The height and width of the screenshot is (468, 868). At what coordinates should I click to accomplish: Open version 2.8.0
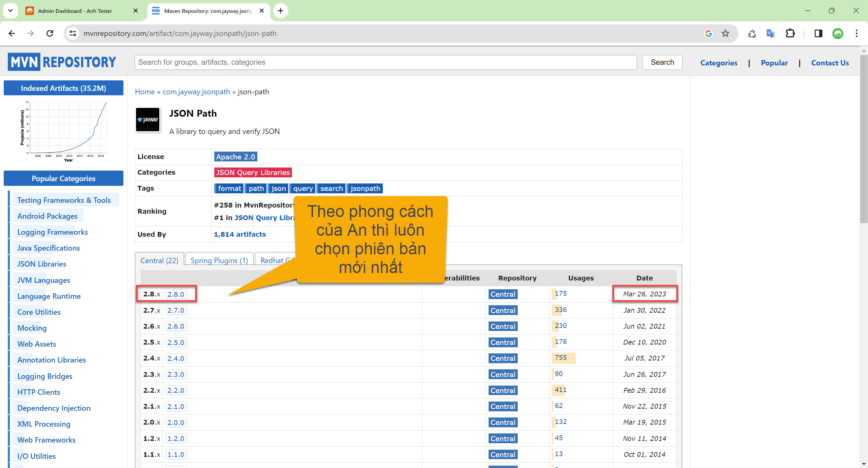pos(176,294)
